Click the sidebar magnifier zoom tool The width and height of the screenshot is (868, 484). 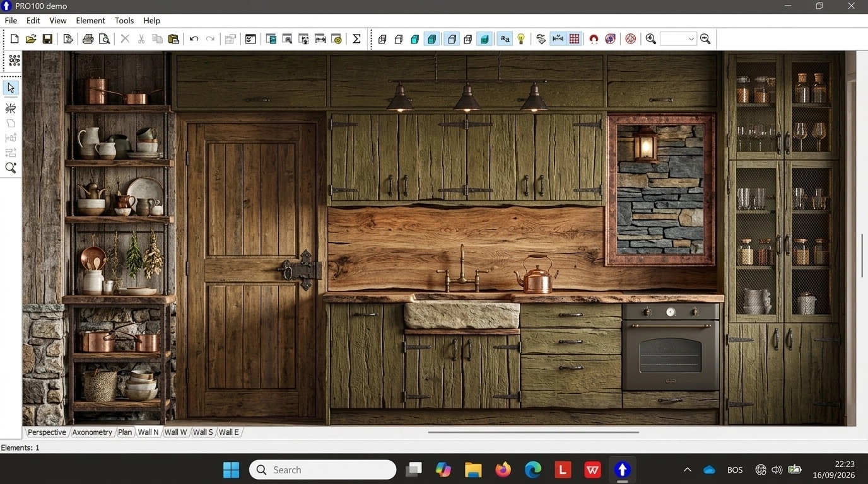[11, 168]
